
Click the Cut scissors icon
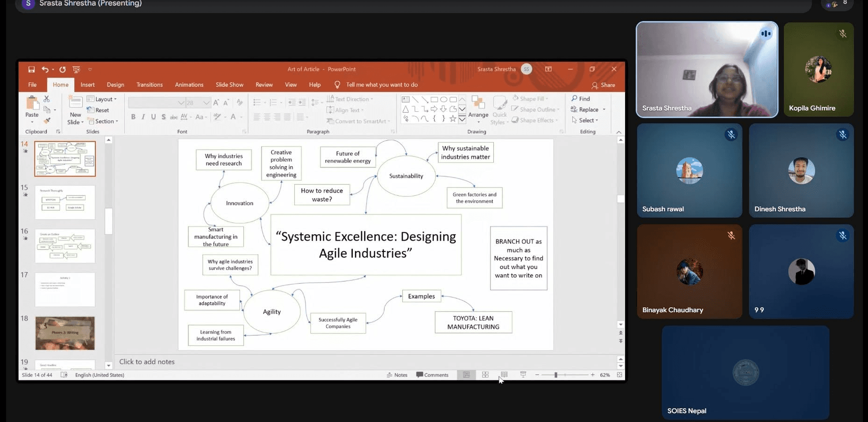46,99
